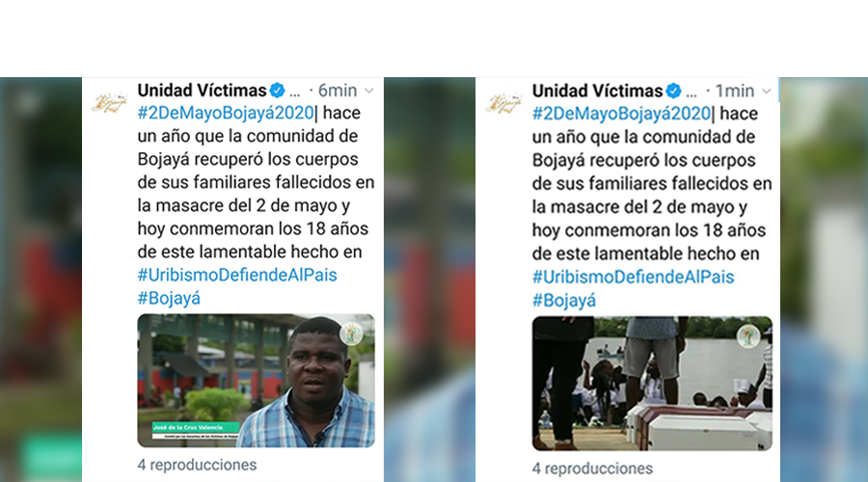Click the 6min timestamp on the left tweet

[338, 91]
